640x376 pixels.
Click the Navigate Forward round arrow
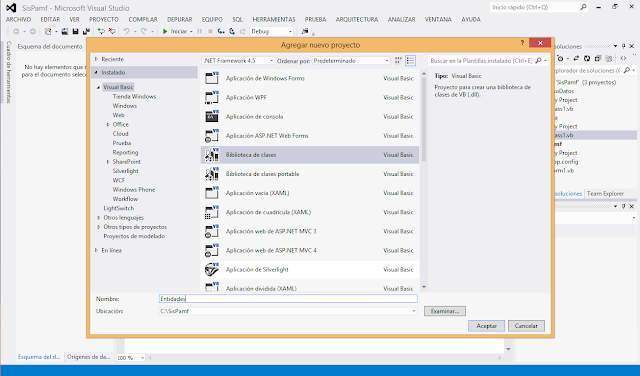point(33,31)
